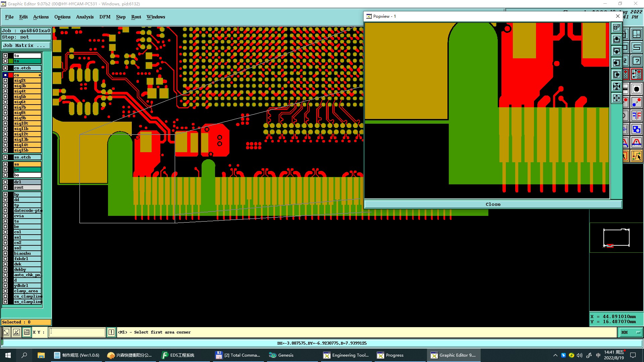The width and height of the screenshot is (644, 362).
Task: Click the zoom-out arrows icon in Popview
Action: (x=616, y=98)
